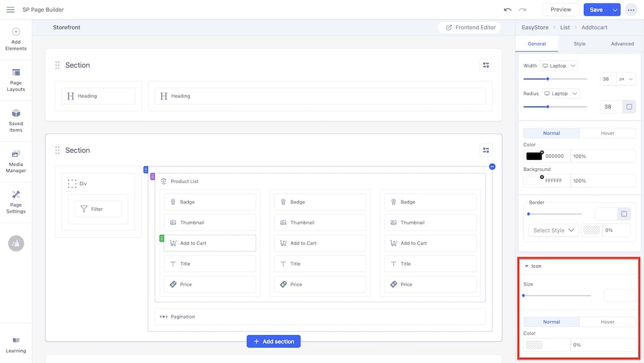Open Page Settings in the sidebar
Screen dimensions: 644x363
point(16,202)
